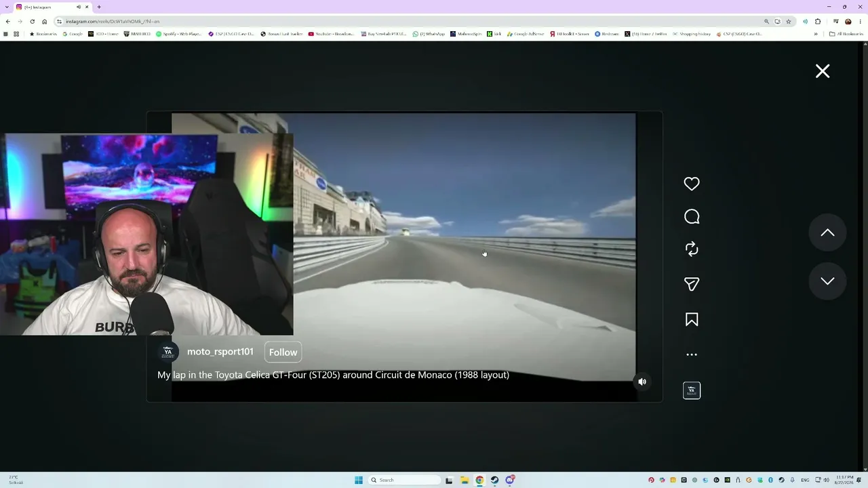Open comments on the reel
Screen dimensions: 868x488
pos(692,217)
